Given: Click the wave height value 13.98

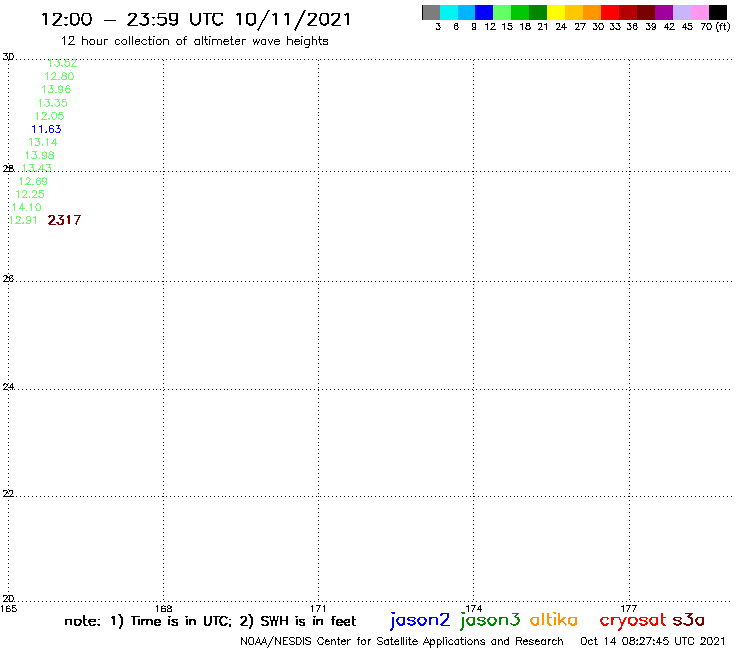Looking at the screenshot, I should [x=40, y=155].
